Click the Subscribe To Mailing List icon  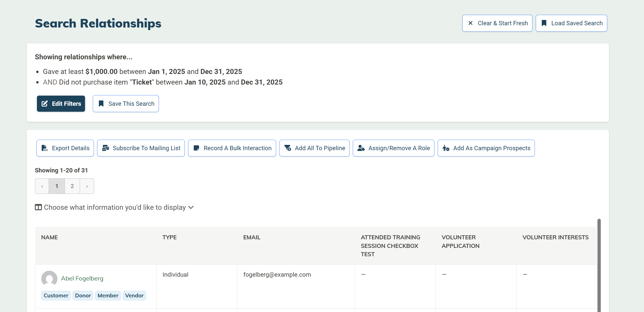[105, 148]
